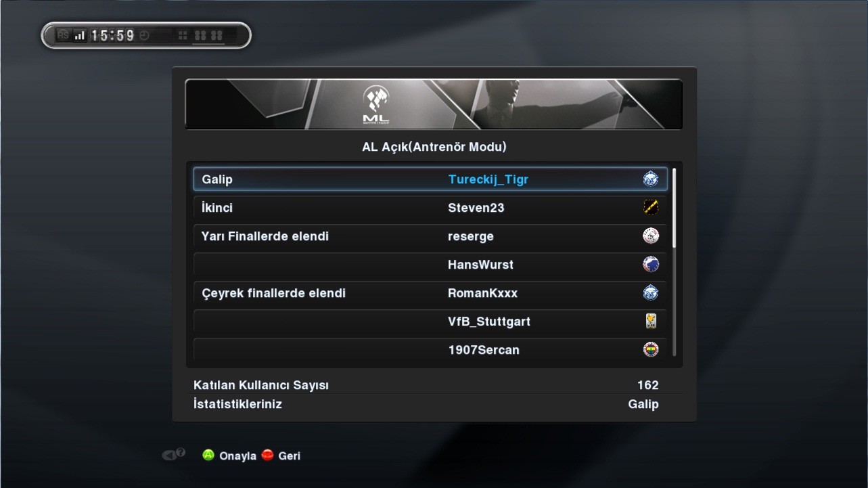Click the Katılan Kullanıcı Sayısı row
The width and height of the screenshot is (868, 488).
(426, 385)
